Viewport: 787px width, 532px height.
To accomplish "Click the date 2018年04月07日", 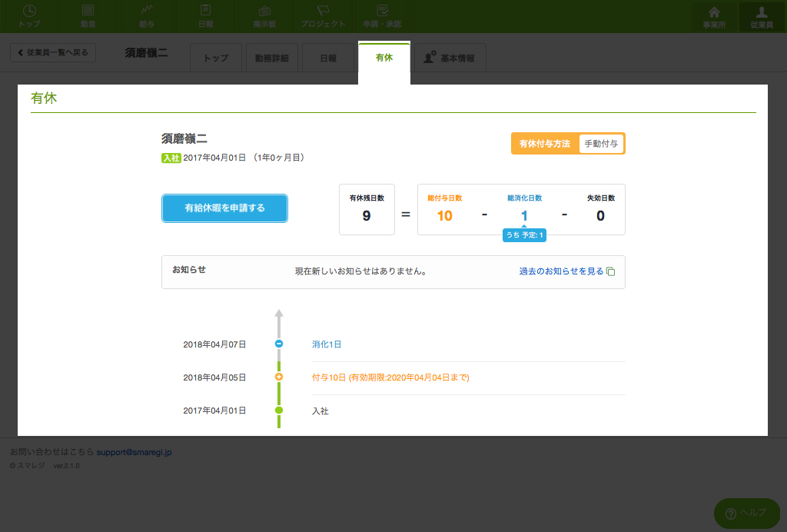I will pos(214,344).
